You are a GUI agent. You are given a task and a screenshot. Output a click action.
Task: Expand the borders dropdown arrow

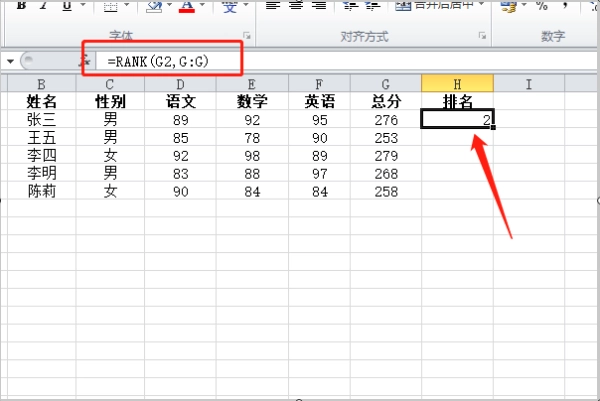127,5
